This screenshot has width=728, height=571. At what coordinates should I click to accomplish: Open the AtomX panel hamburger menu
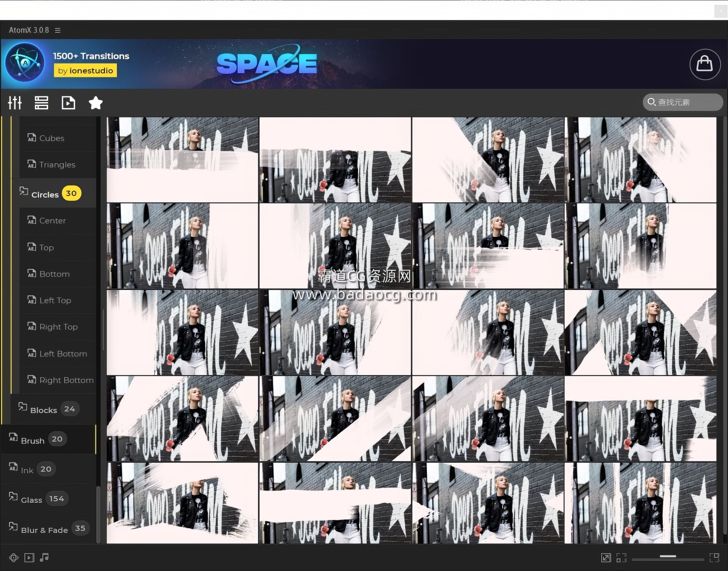point(58,30)
